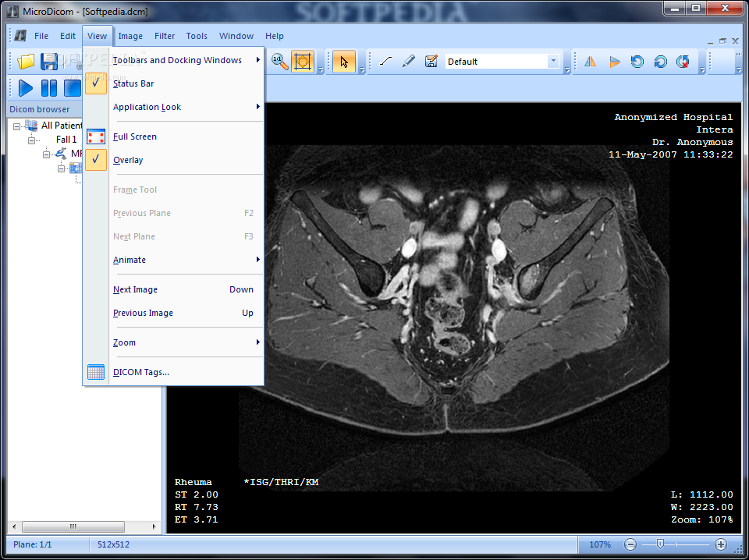Restore the inner document window
The height and width of the screenshot is (560, 749).
tap(722, 41)
